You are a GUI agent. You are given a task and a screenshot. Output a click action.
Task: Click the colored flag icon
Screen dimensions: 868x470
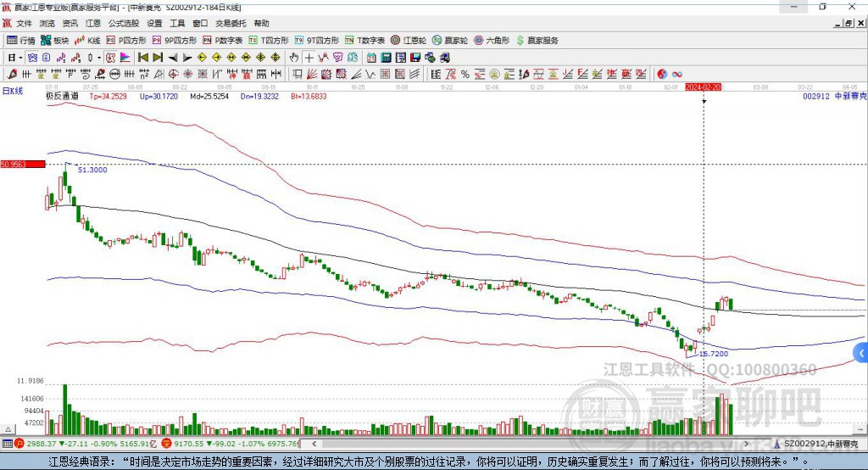(125, 58)
